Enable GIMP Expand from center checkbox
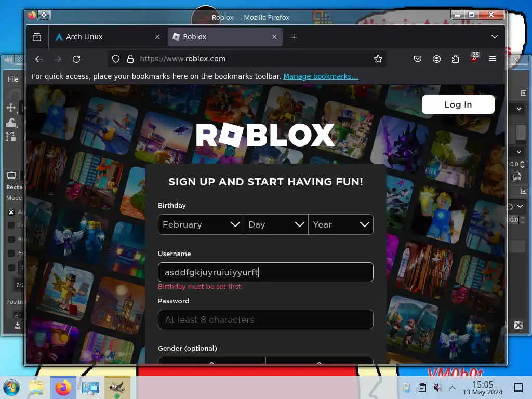The width and height of the screenshot is (532, 399). (x=11, y=253)
